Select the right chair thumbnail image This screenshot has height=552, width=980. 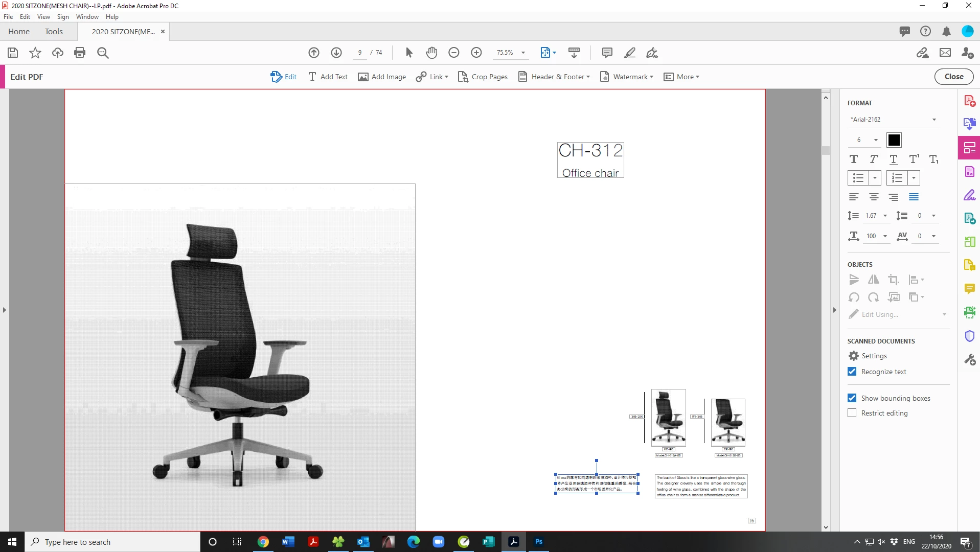click(728, 422)
